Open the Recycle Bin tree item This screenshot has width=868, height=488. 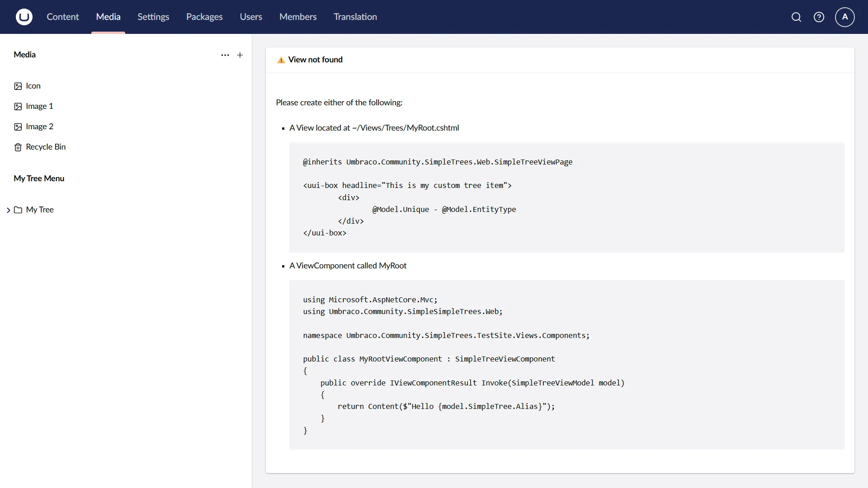[x=46, y=147]
